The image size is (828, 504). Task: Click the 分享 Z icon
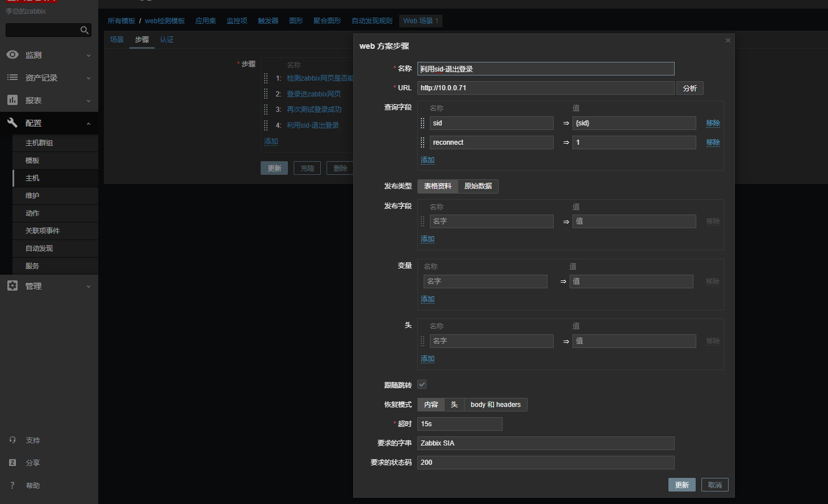[x=12, y=463]
